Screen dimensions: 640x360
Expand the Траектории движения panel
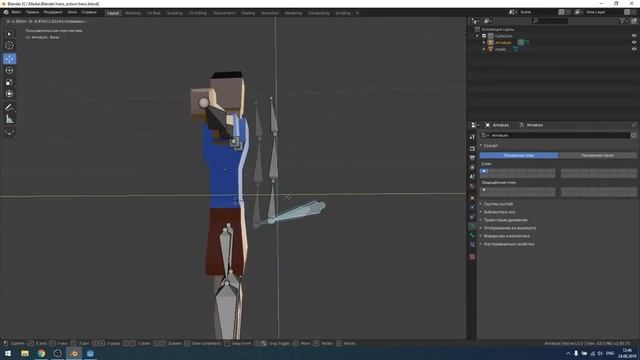pos(504,220)
